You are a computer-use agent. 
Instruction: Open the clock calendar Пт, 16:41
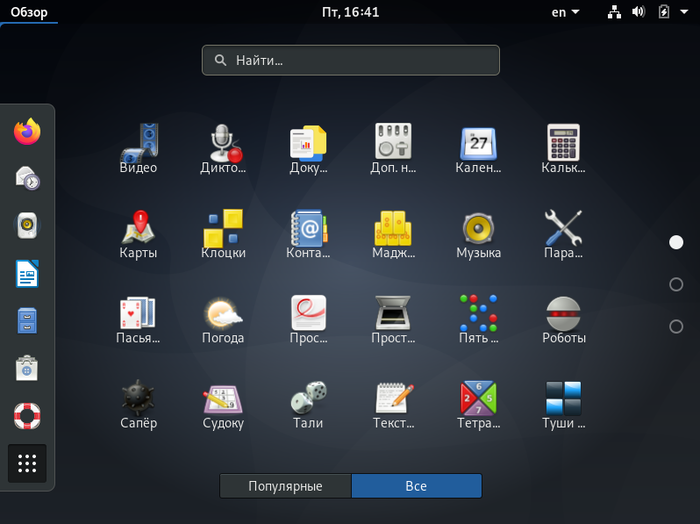[350, 12]
